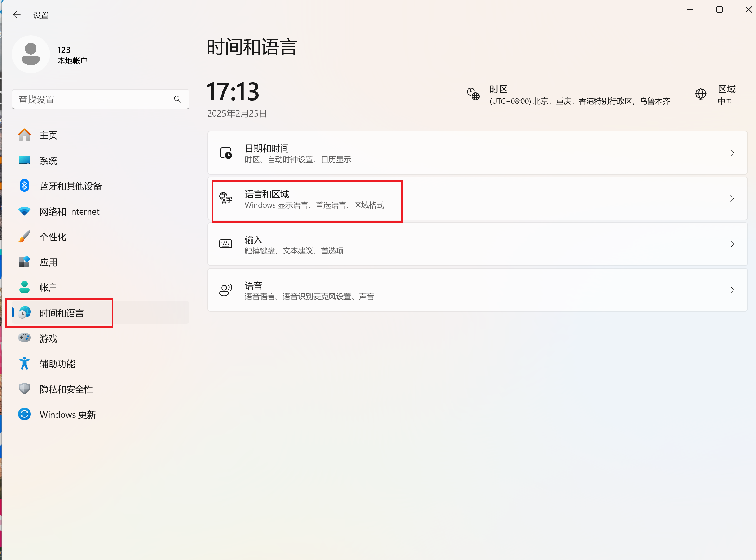Click the search magnifier icon
The width and height of the screenshot is (756, 560).
tap(177, 99)
